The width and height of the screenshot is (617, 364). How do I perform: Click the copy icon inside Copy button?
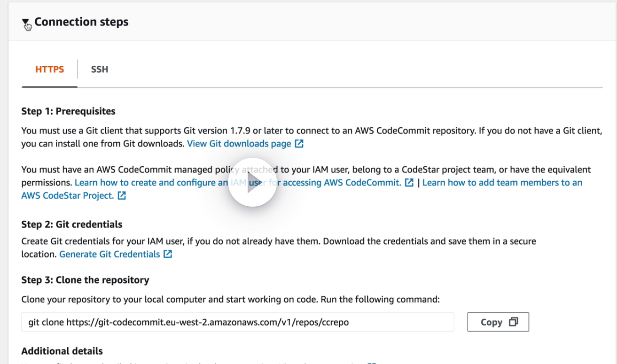pyautogui.click(x=513, y=322)
